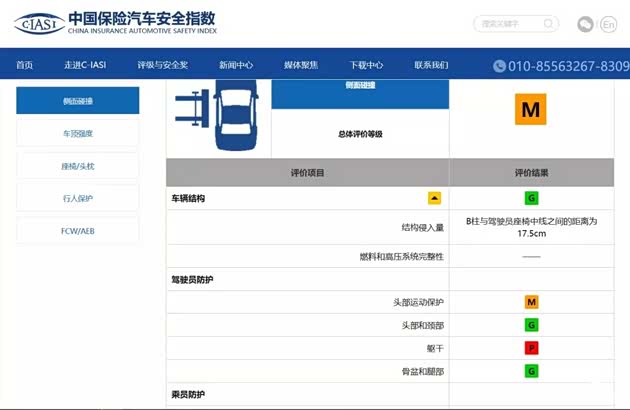The image size is (630, 410).
Task: Click the search keyword input field
Action: coord(508,23)
